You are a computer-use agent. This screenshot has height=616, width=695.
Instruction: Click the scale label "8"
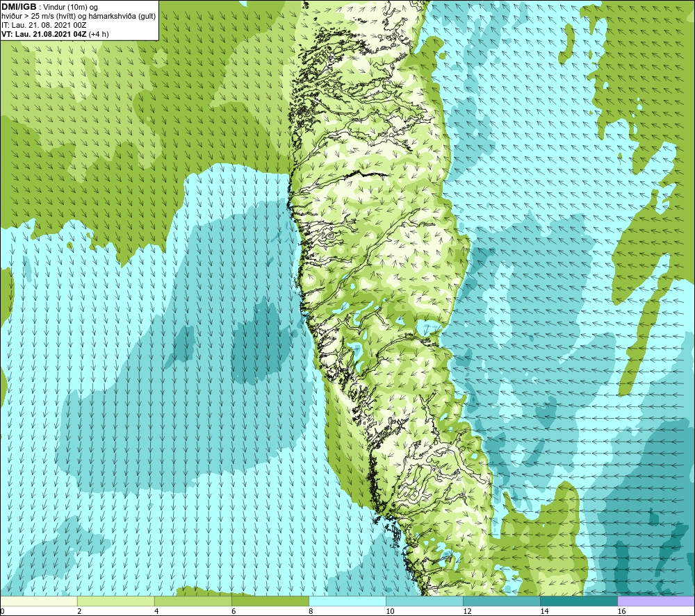[311, 612]
